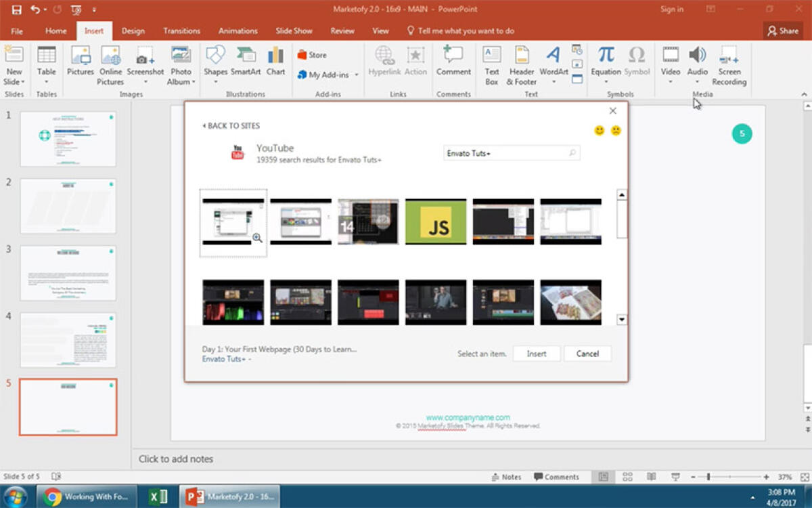Viewport: 812px width, 508px height.
Task: Open the Slide Show tab
Action: pos(293,30)
